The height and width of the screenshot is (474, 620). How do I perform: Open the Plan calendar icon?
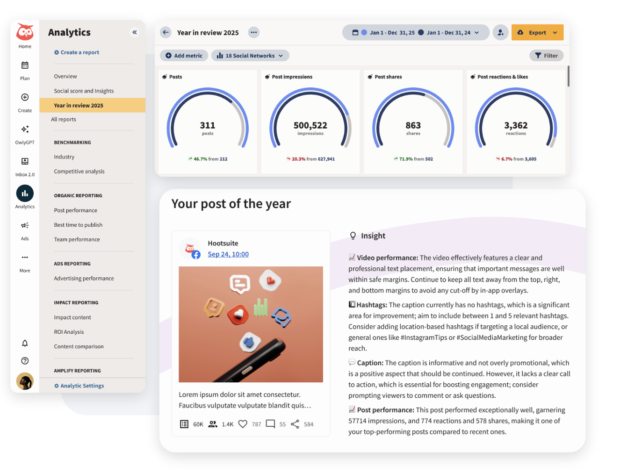point(25,65)
